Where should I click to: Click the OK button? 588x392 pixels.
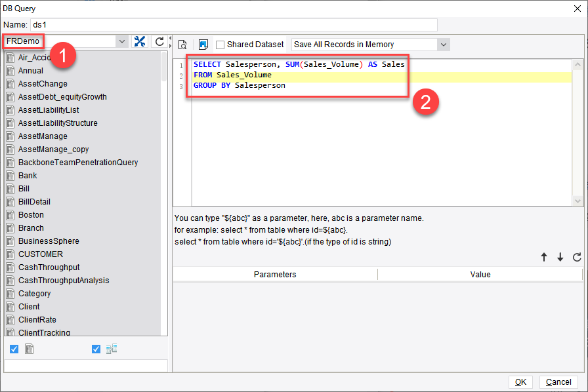[520, 382]
